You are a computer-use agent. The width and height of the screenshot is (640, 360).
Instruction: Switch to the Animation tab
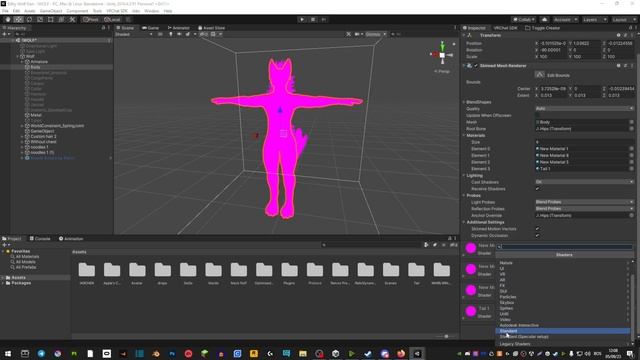pyautogui.click(x=71, y=239)
